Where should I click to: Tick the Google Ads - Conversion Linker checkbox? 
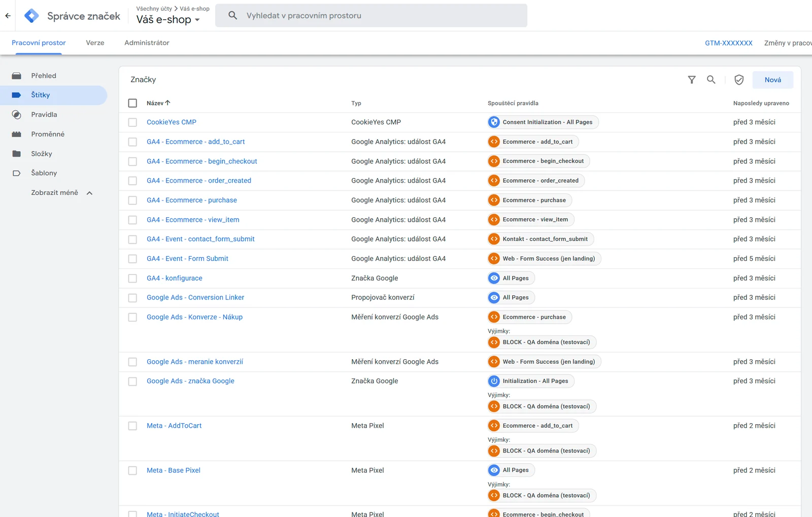point(132,298)
